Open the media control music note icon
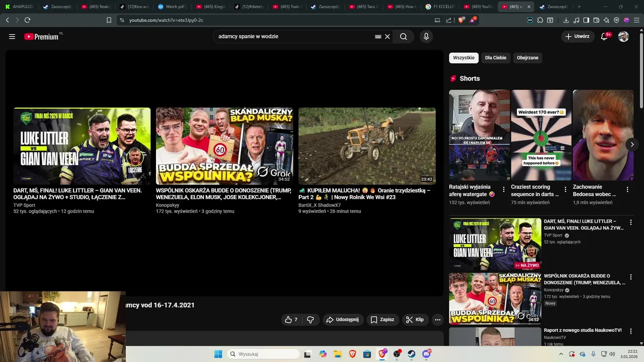 (x=576, y=20)
